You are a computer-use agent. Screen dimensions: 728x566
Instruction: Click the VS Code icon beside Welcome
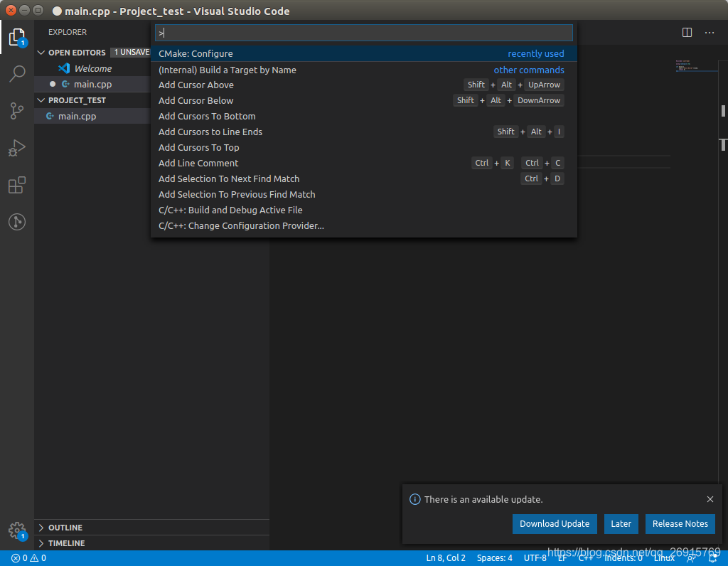pos(64,68)
